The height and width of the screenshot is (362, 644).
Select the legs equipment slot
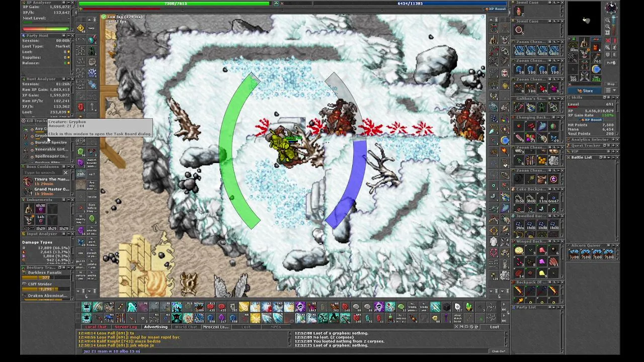585,65
